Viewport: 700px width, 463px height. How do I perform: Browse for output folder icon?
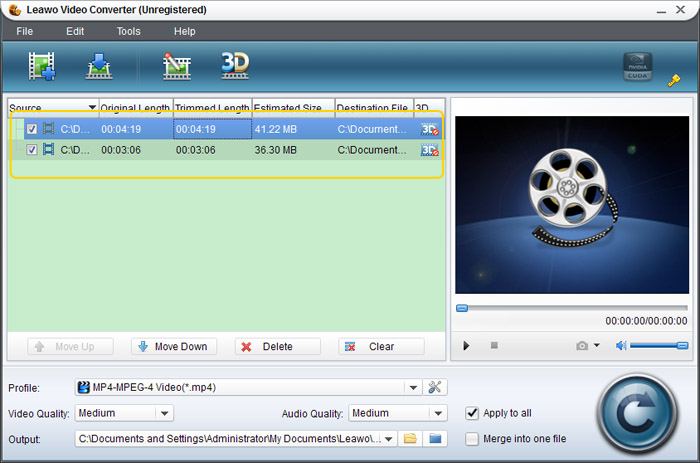pyautogui.click(x=410, y=438)
